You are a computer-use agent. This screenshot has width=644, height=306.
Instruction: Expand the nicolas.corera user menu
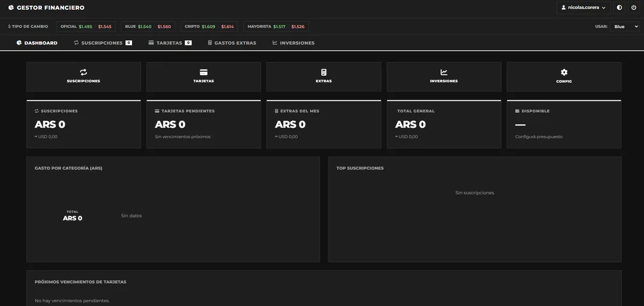(x=583, y=8)
